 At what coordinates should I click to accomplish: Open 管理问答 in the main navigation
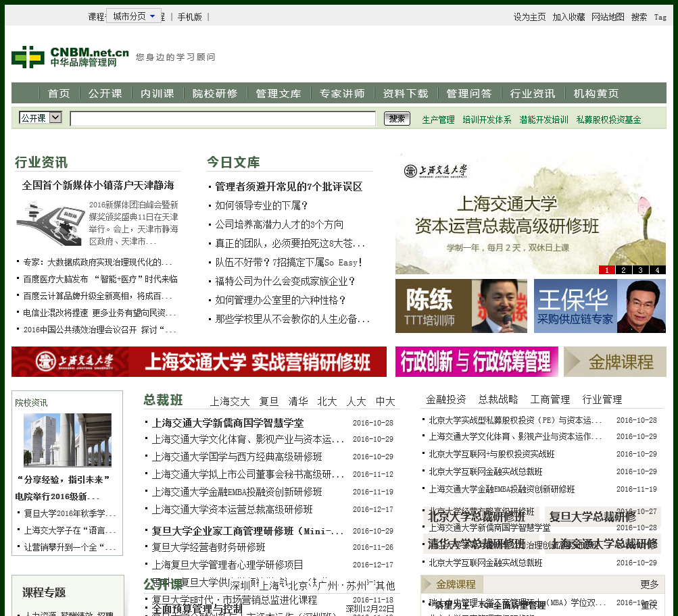(469, 93)
